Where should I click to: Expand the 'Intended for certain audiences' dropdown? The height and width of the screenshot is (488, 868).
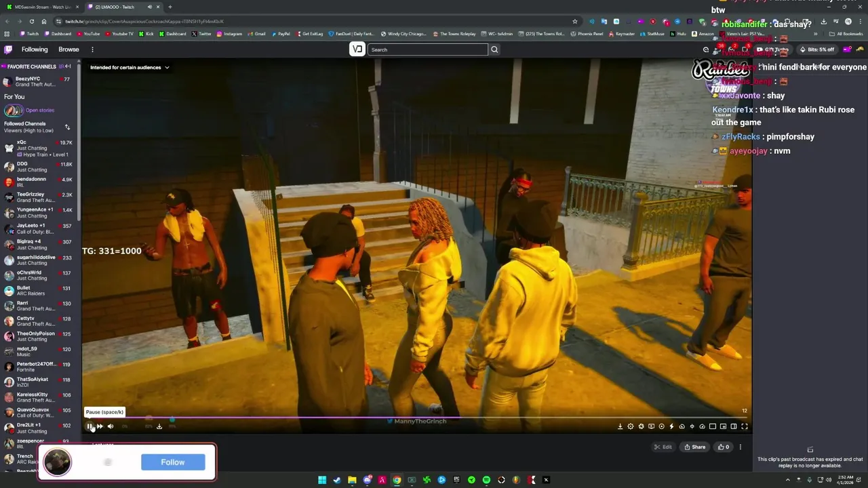(130, 67)
